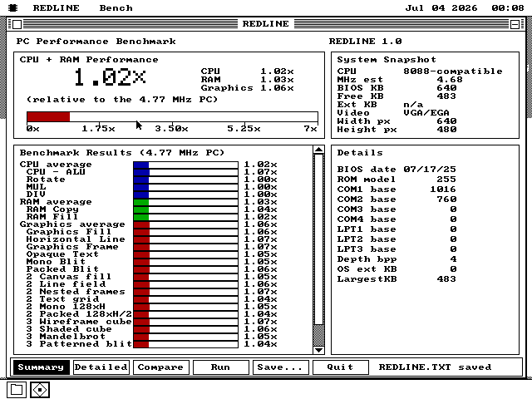Click the 'LargestKB' detail line
532x399 pixels.
pyautogui.click(x=397, y=279)
